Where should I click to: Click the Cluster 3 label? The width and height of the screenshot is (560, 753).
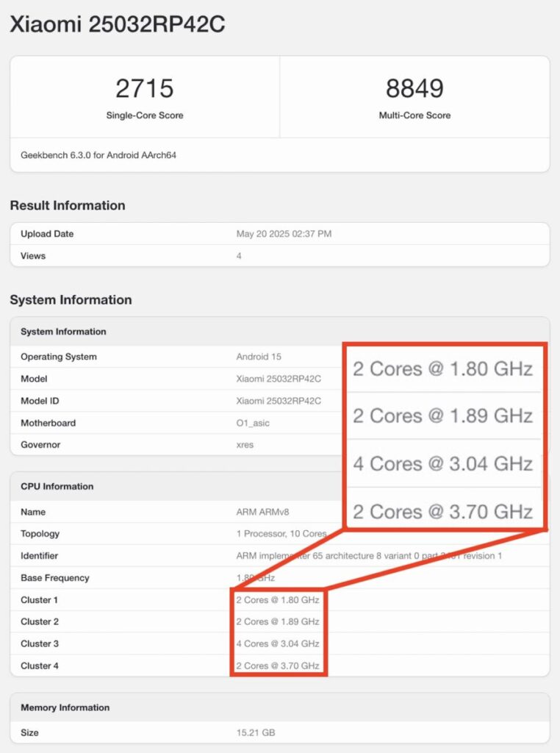(40, 643)
